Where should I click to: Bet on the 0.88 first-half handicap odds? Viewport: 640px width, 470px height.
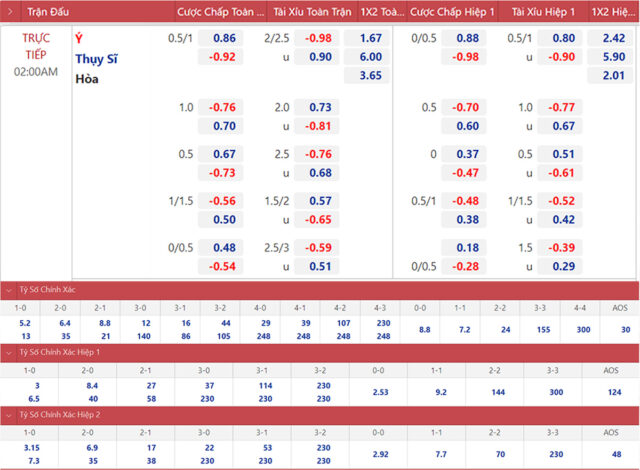tap(466, 38)
